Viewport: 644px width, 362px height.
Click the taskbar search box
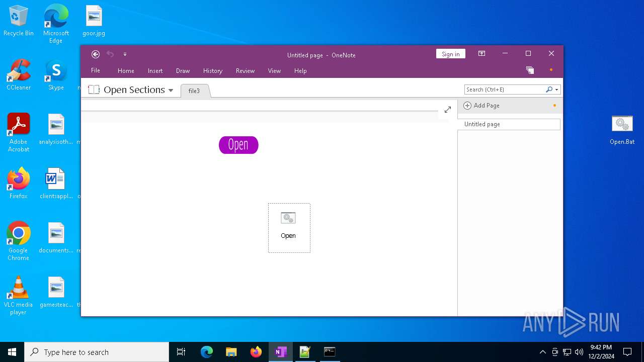97,352
